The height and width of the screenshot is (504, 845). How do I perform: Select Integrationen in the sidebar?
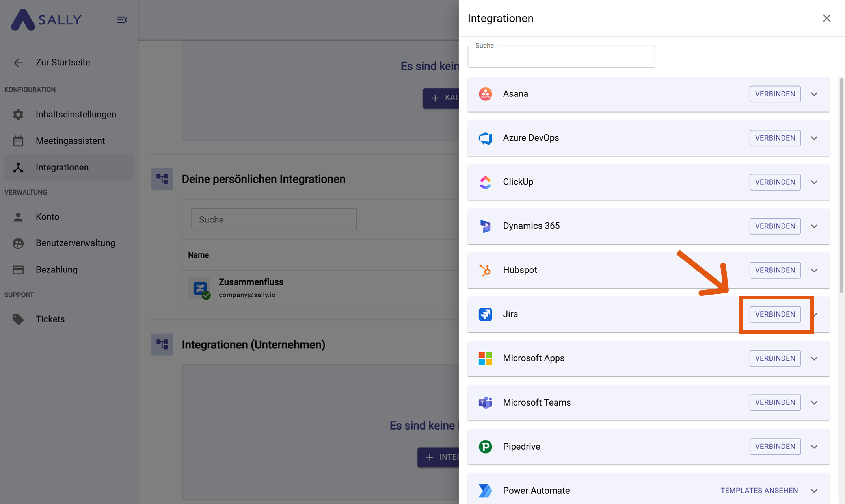[69, 167]
